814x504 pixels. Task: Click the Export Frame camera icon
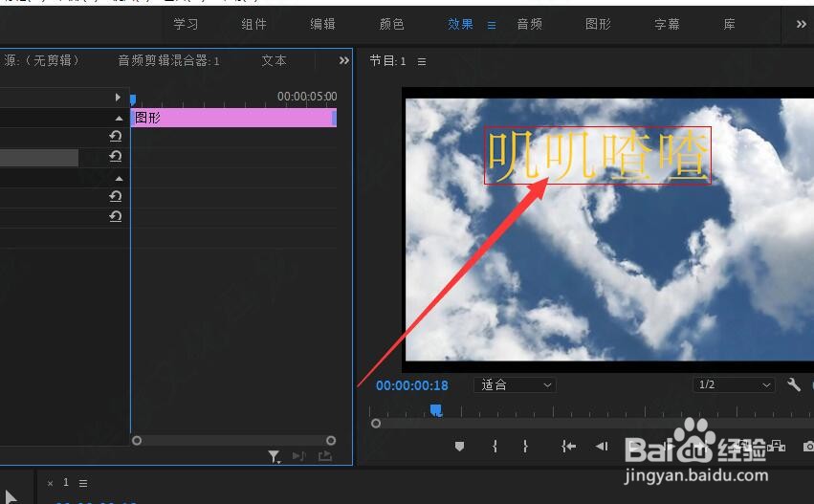[808, 447]
